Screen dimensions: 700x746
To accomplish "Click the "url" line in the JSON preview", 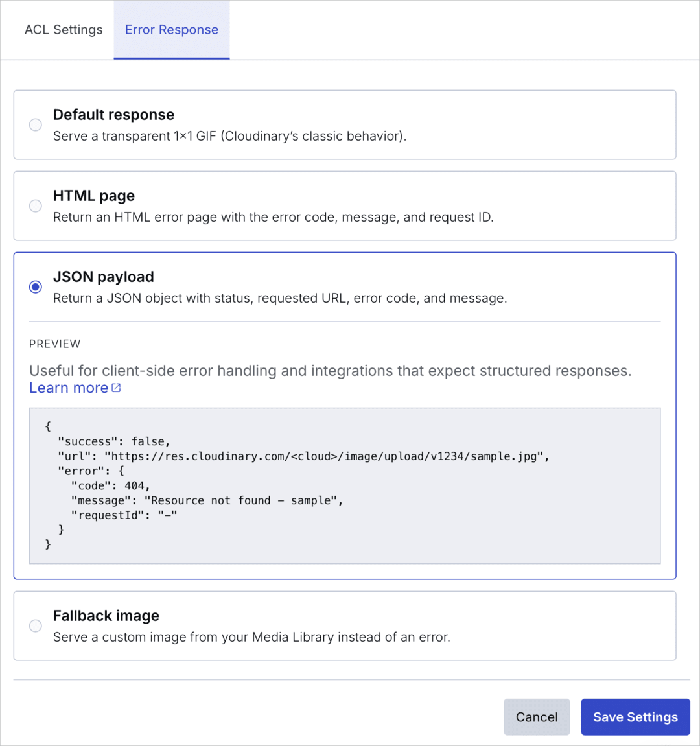I will click(x=303, y=456).
